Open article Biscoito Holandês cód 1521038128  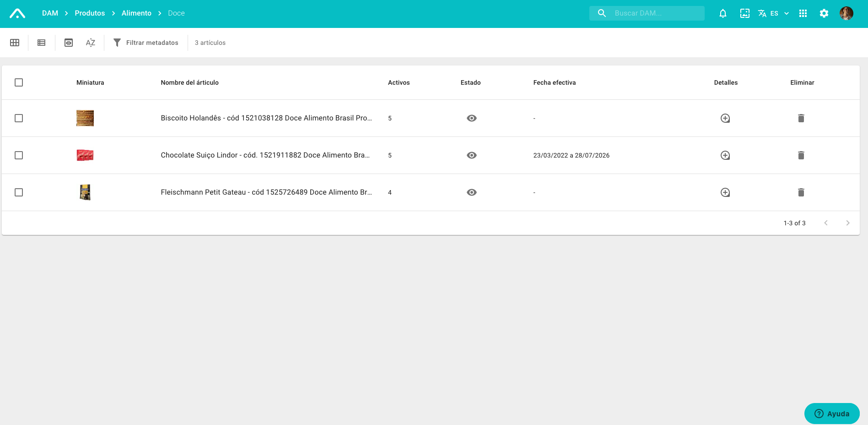pyautogui.click(x=266, y=118)
